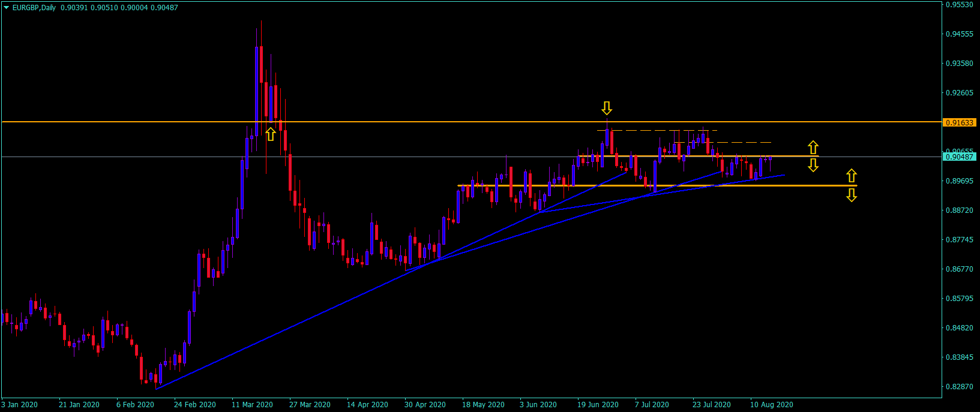Click the 30 Apr 2020 date label
The image size is (980, 412).
pos(425,405)
